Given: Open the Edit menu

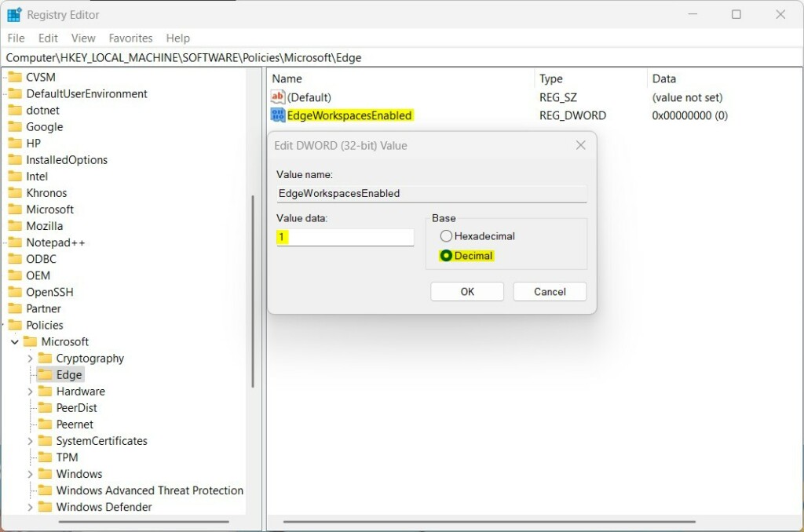Looking at the screenshot, I should [x=48, y=38].
